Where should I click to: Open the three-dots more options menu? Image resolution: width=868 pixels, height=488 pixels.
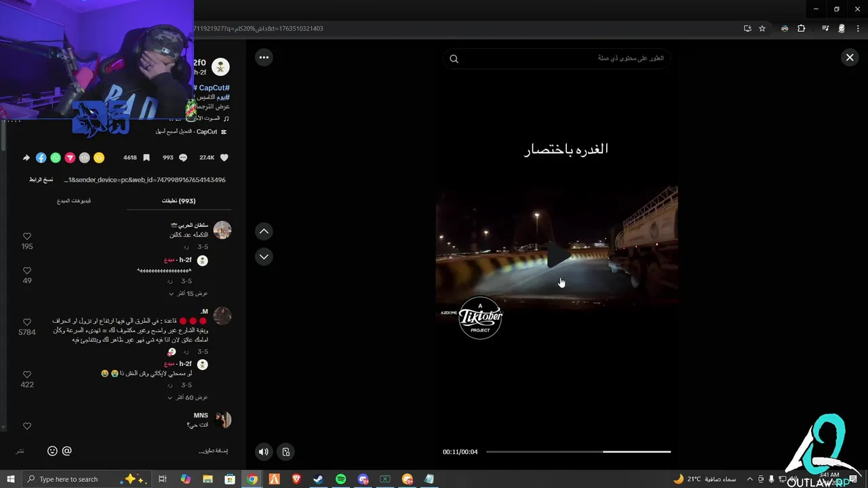[x=264, y=58]
